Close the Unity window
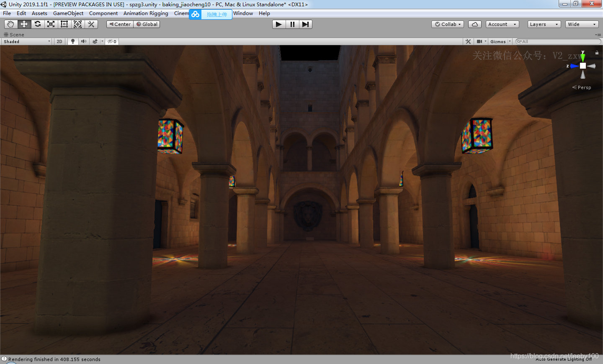Image resolution: width=603 pixels, height=364 pixels. 592,4
